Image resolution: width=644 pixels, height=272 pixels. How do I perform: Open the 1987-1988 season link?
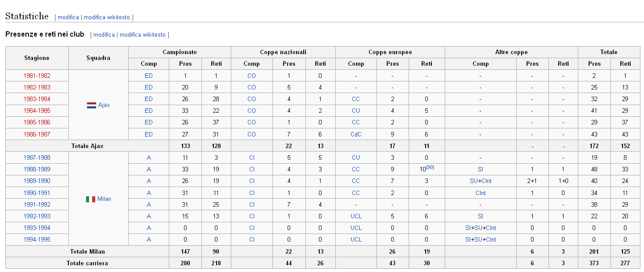point(37,157)
